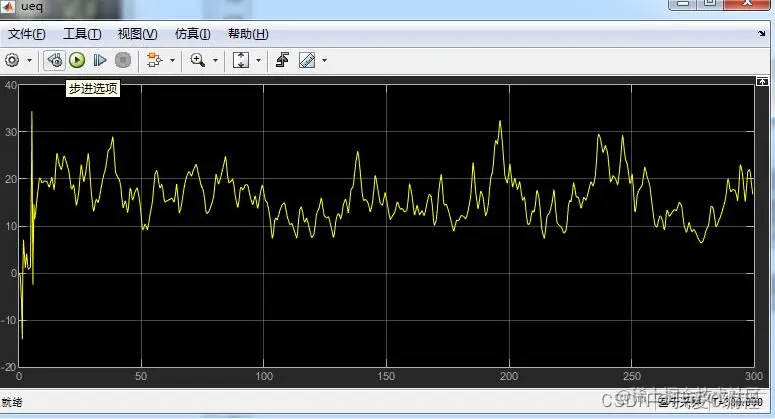Open the 仿真(I) menu
775x419 pixels.
pyautogui.click(x=193, y=34)
